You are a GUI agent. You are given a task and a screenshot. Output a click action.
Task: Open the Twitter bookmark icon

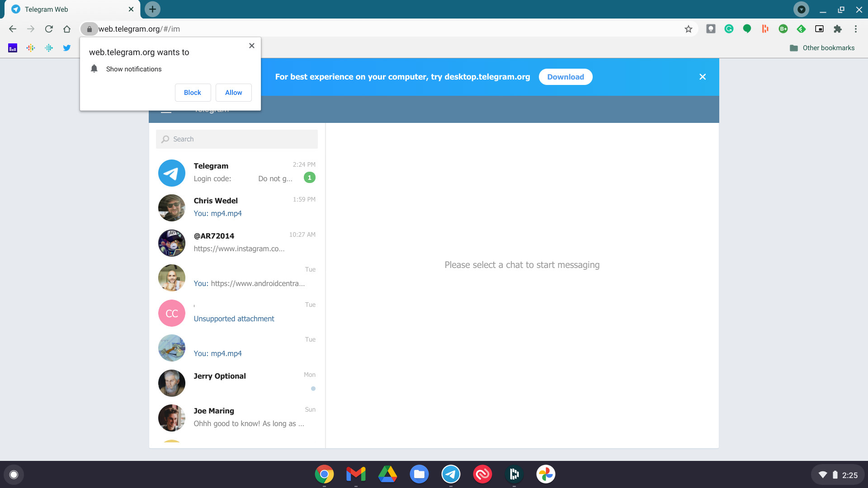67,48
